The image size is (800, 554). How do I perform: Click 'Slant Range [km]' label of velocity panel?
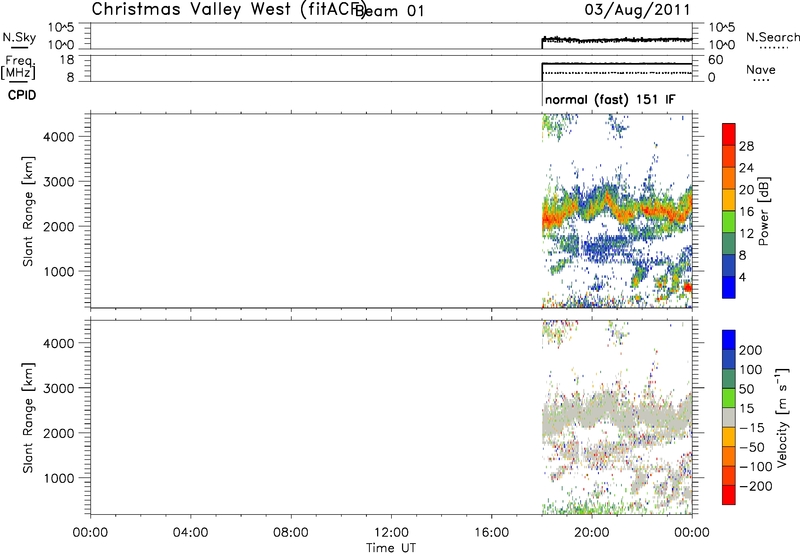point(28,418)
